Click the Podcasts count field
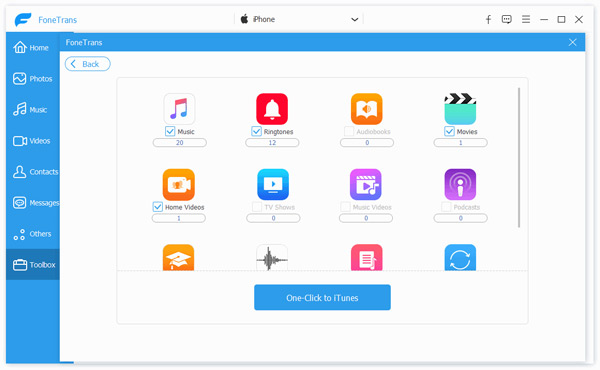 [x=460, y=218]
